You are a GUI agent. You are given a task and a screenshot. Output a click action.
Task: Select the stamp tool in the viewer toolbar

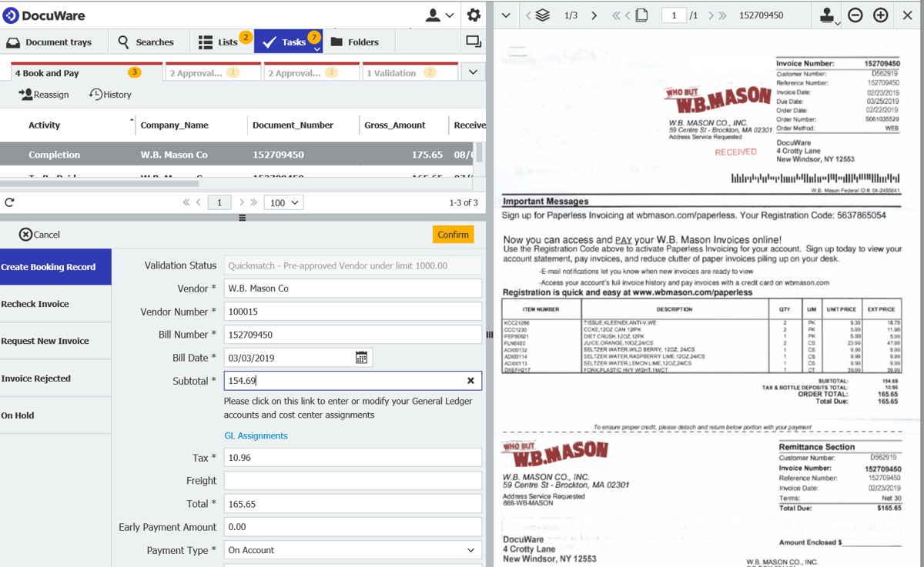point(825,15)
